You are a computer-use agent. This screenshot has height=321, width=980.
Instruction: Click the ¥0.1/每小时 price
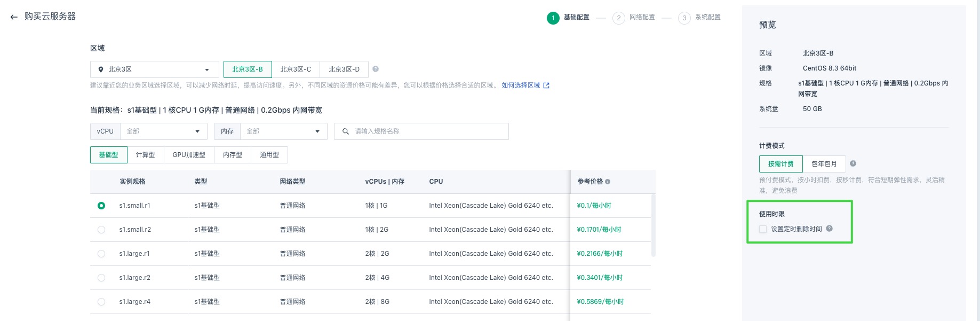click(594, 206)
